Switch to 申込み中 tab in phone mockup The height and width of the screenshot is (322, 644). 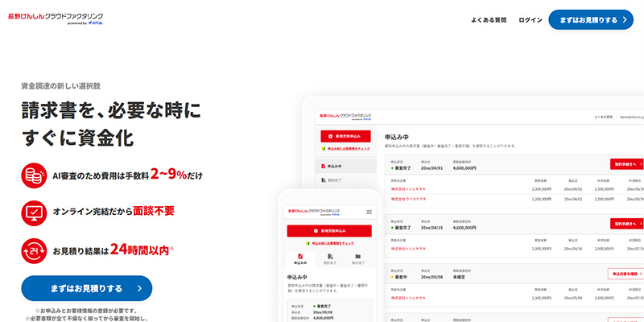(300, 258)
